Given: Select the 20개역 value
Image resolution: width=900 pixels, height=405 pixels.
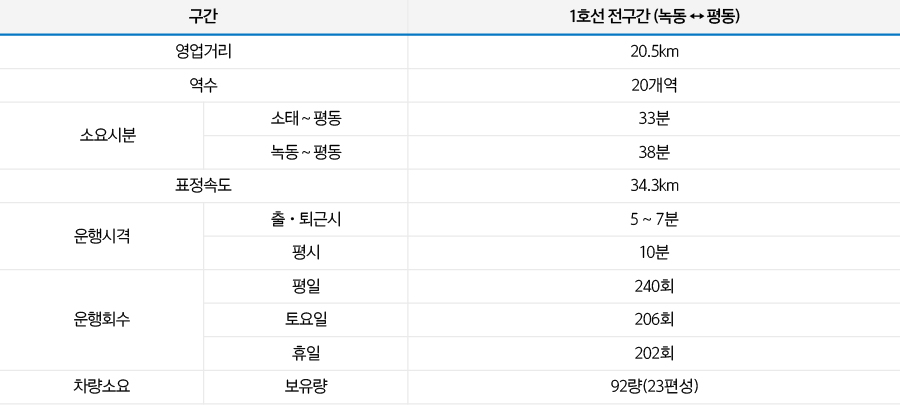Looking at the screenshot, I should click(x=654, y=85).
